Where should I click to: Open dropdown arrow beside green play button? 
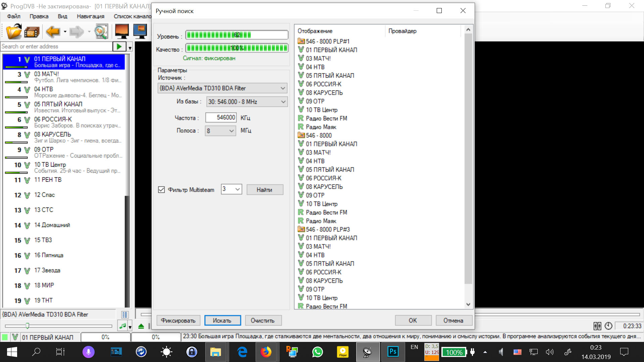(x=130, y=48)
